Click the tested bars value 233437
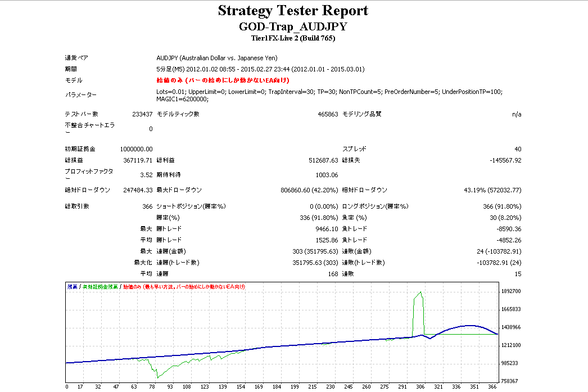 [142, 114]
